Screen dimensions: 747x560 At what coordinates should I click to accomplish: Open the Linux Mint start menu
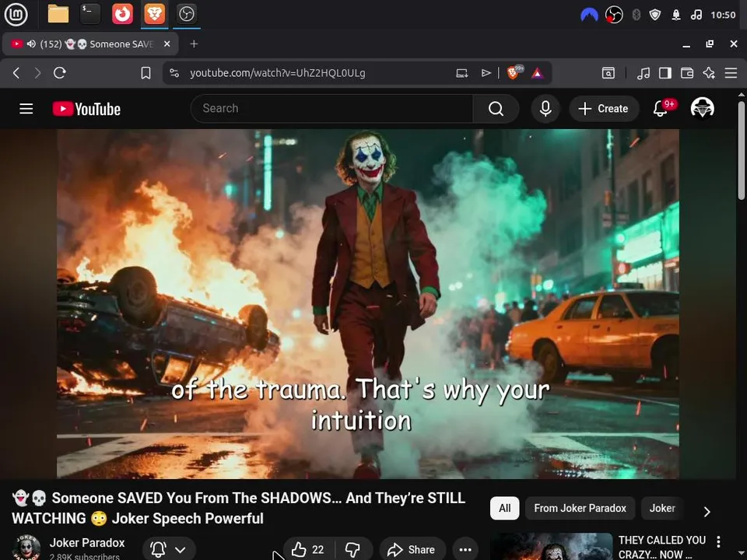pos(16,14)
